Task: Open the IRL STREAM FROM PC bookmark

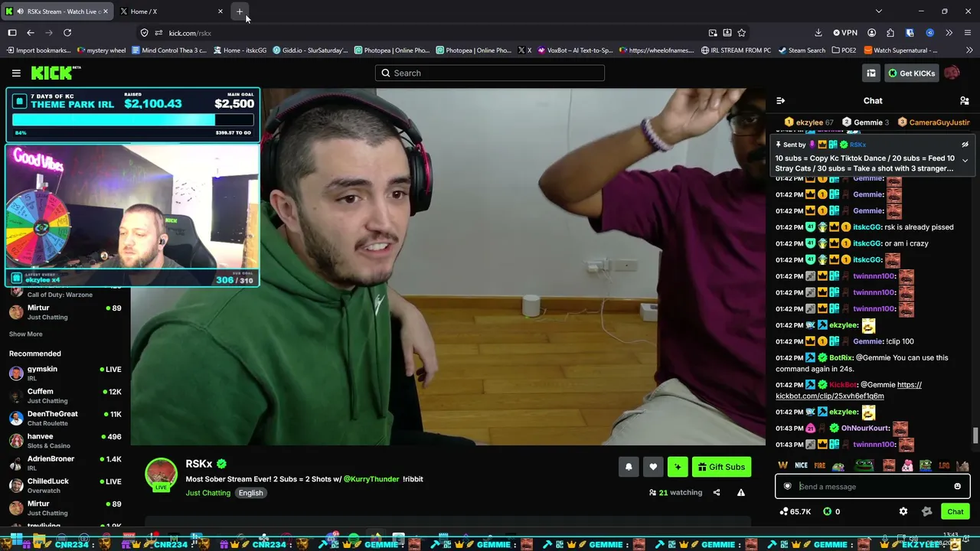Action: tap(736, 51)
